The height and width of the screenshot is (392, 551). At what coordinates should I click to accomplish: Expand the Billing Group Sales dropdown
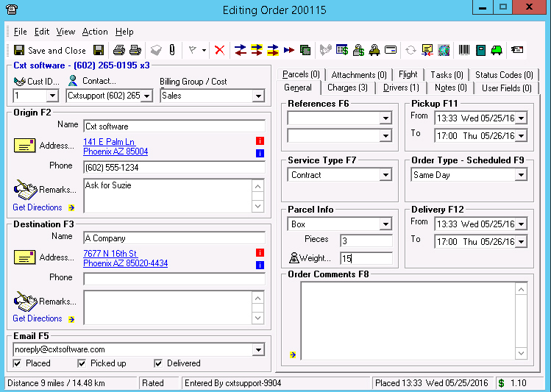tap(258, 96)
